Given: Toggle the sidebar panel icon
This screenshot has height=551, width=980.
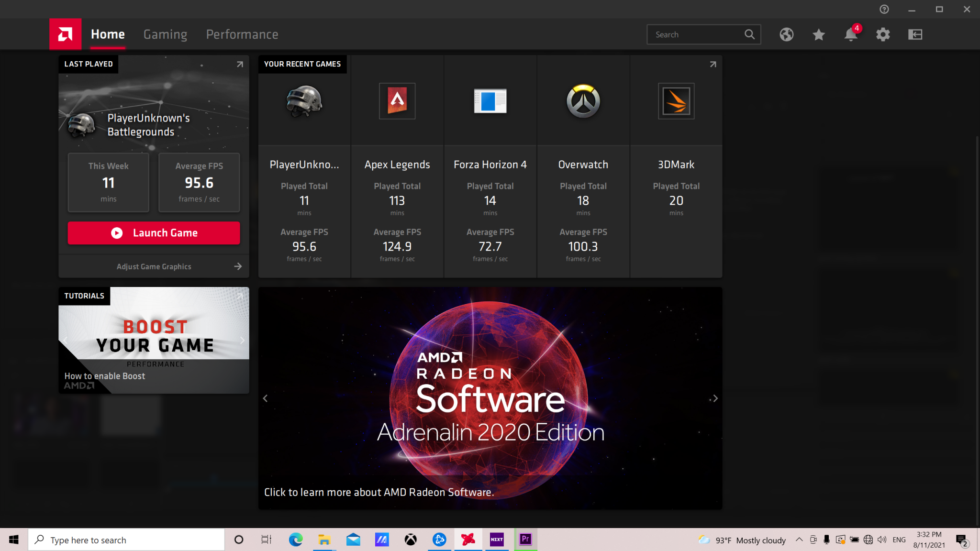Looking at the screenshot, I should click(x=915, y=34).
